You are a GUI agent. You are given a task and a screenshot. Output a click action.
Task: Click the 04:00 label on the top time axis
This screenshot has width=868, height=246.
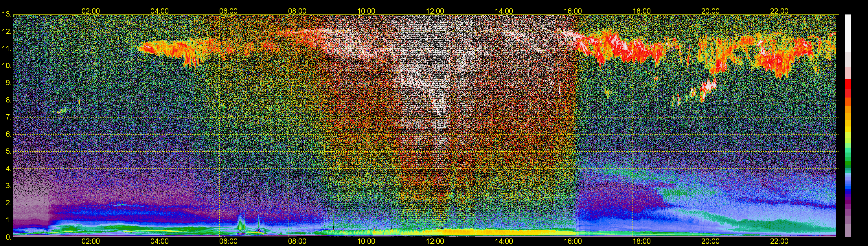(159, 11)
